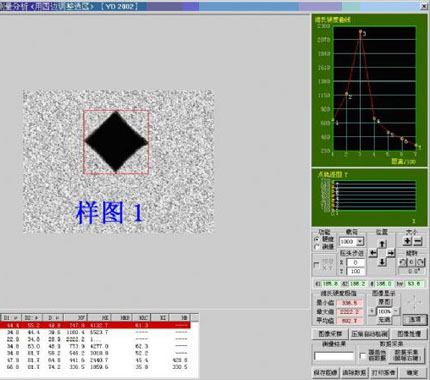The width and height of the screenshot is (430, 380).
Task: Click the hv value field showing 53.6
Action: (414, 284)
